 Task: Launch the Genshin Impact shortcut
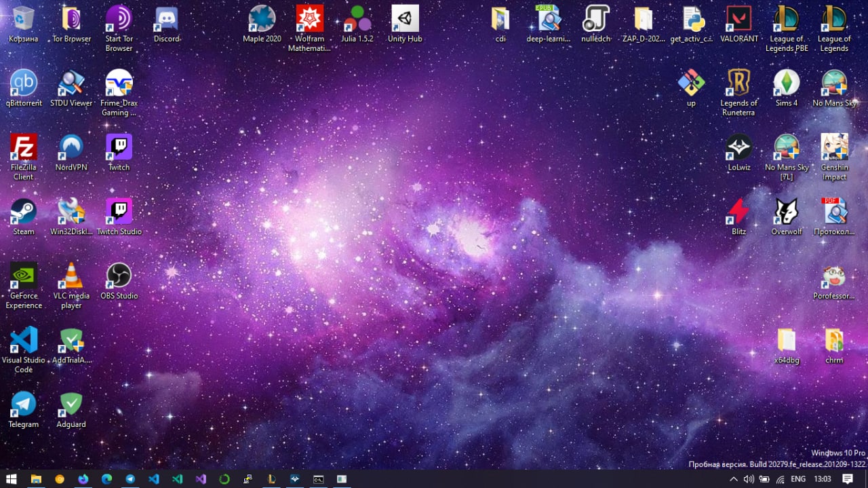834,158
